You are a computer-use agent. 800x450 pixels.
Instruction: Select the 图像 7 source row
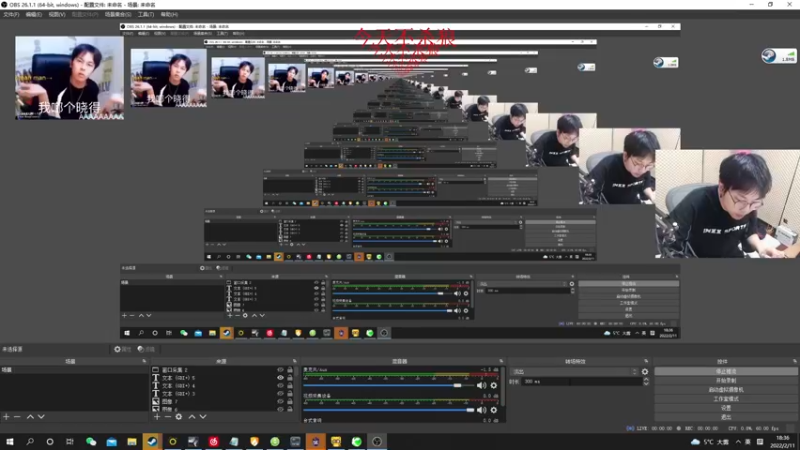pos(222,402)
